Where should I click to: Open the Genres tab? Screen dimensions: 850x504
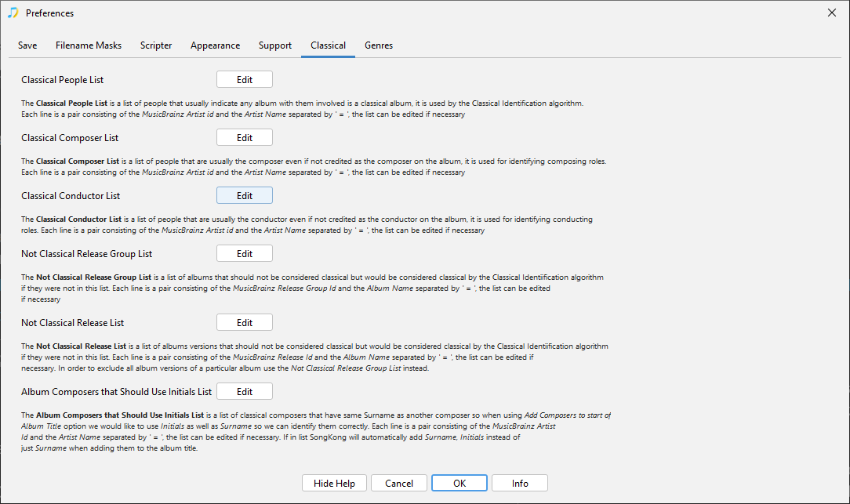(379, 45)
